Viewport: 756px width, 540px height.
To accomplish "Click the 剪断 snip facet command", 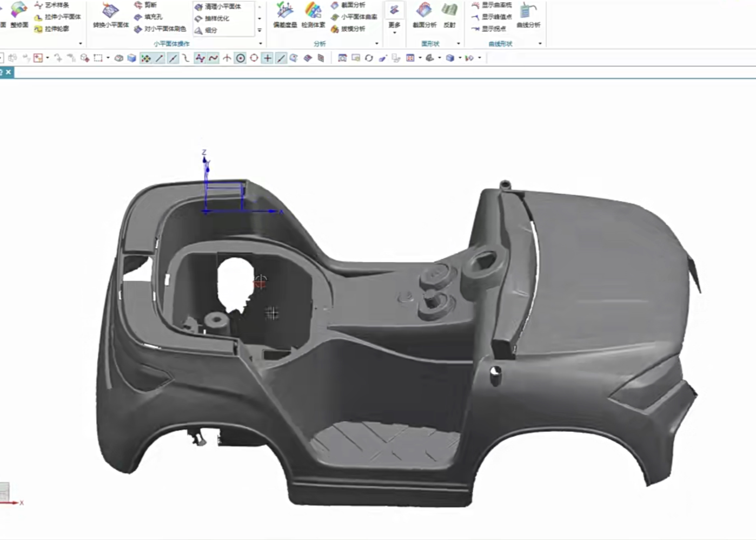I will tap(145, 5).
